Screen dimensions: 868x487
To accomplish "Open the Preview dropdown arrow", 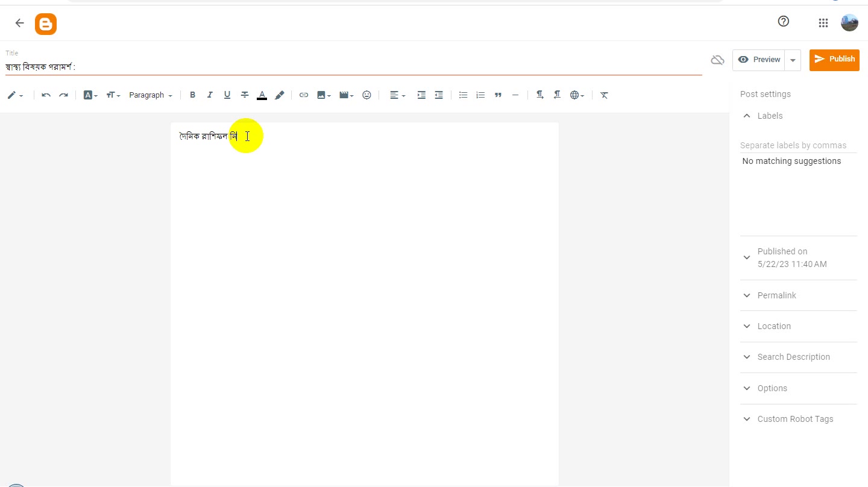I will [793, 60].
